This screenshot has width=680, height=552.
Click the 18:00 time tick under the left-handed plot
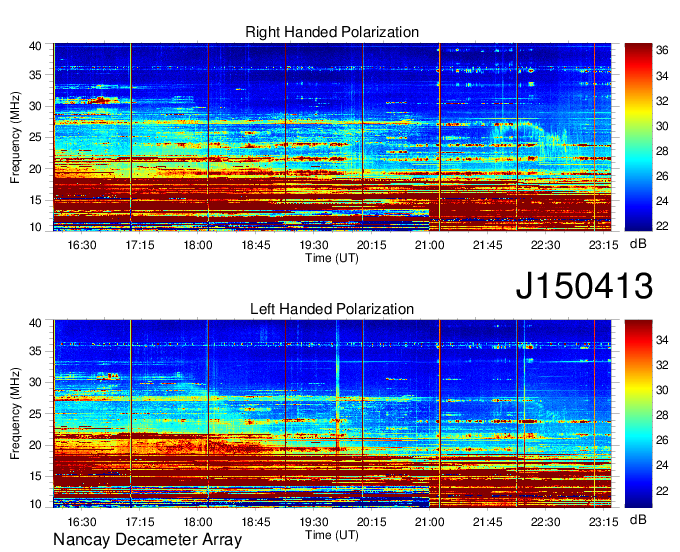click(x=198, y=522)
